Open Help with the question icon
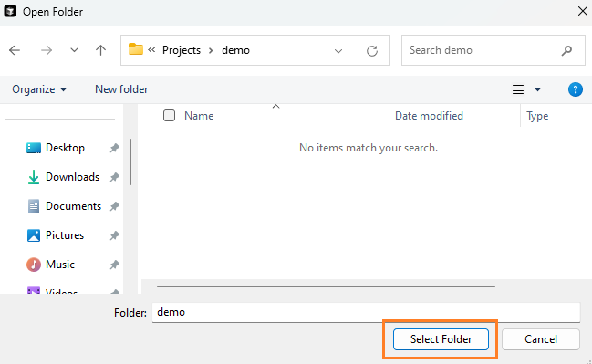The height and width of the screenshot is (364, 592). [x=576, y=89]
